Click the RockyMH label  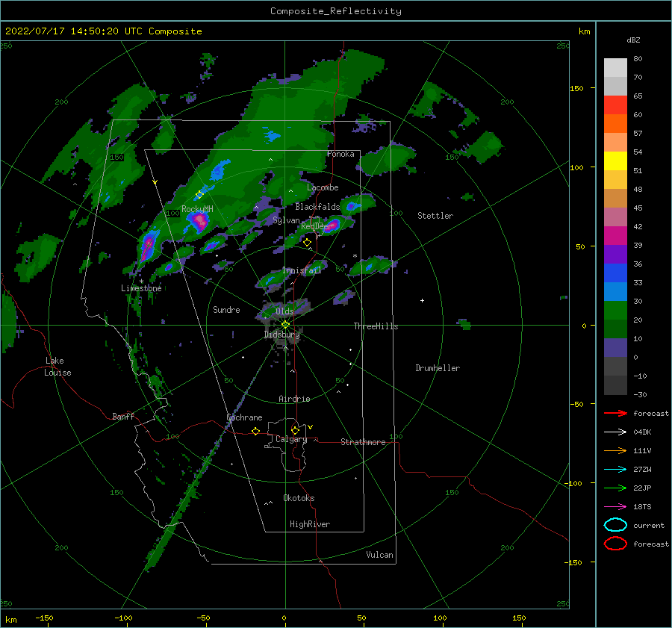197,209
